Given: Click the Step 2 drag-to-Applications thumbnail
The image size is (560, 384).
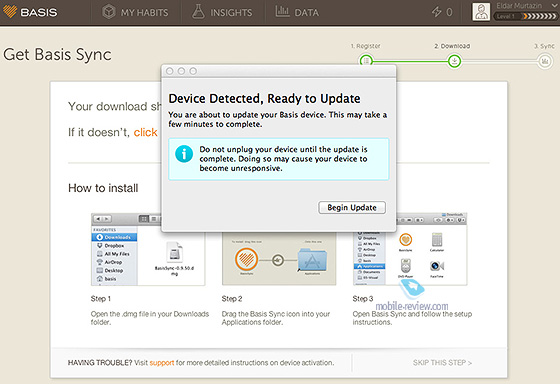Looking at the screenshot, I should pos(279,259).
